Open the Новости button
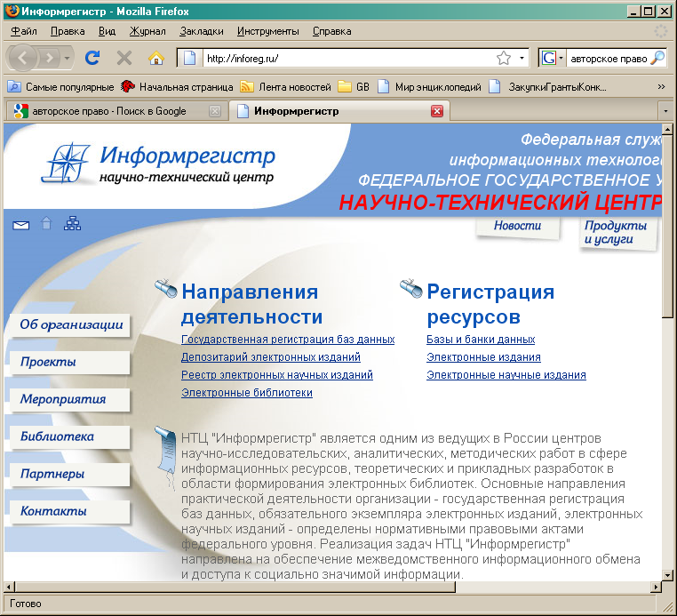The height and width of the screenshot is (616, 677). (x=517, y=227)
